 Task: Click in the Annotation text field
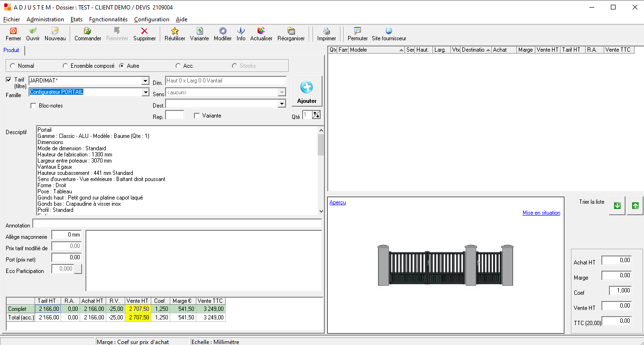(x=177, y=224)
